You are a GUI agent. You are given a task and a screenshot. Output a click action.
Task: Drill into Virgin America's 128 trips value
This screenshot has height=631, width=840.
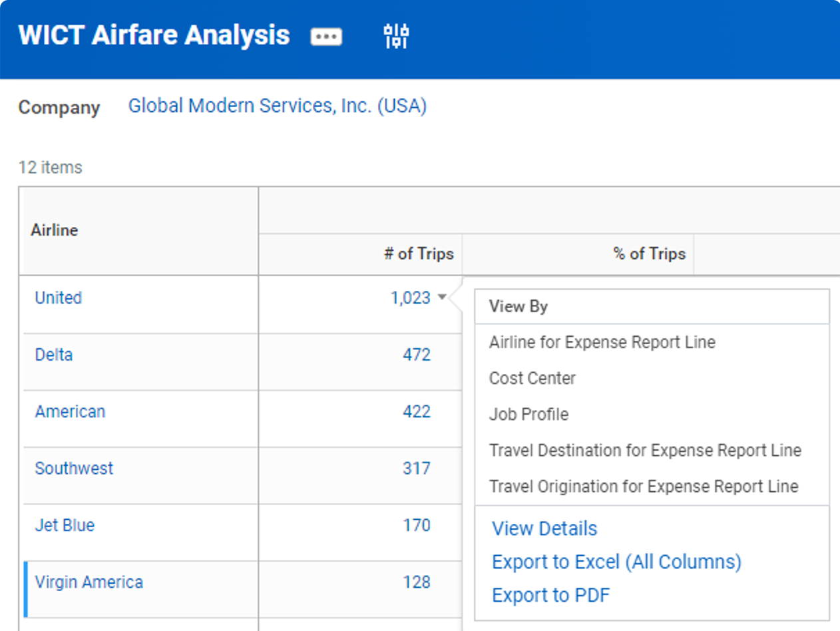pos(417,582)
